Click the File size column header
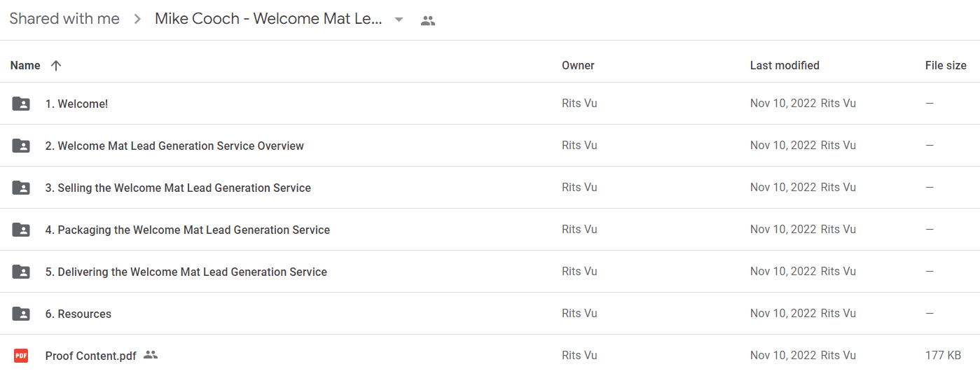This screenshot has height=376, width=980. click(x=946, y=65)
